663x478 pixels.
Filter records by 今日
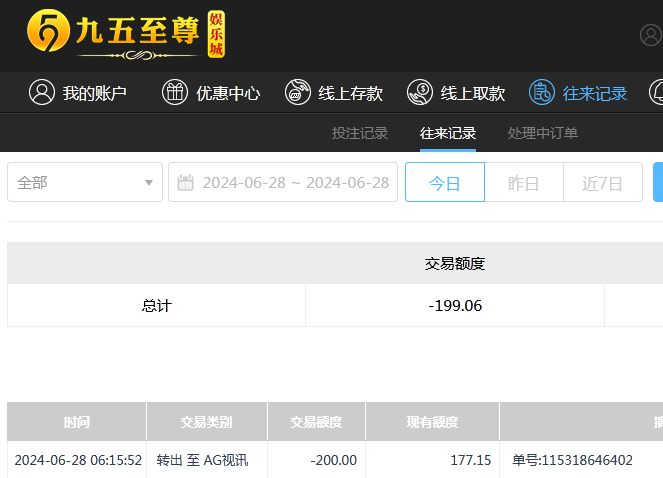pyautogui.click(x=445, y=182)
